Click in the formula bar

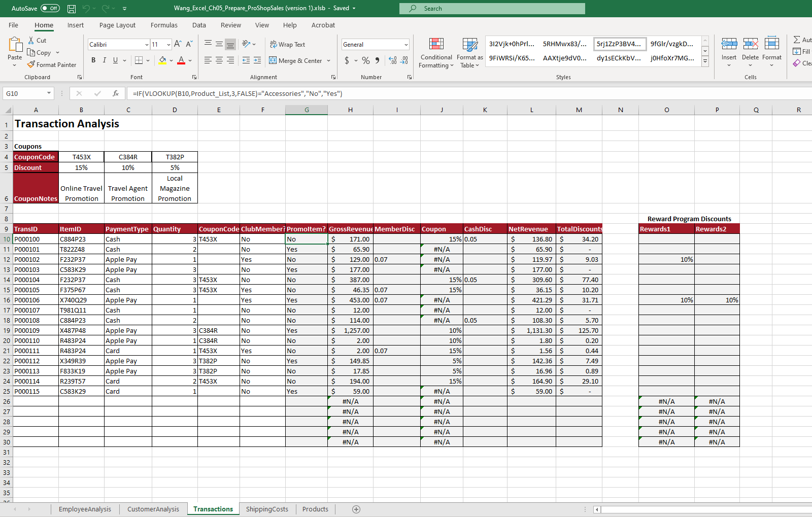coord(469,93)
